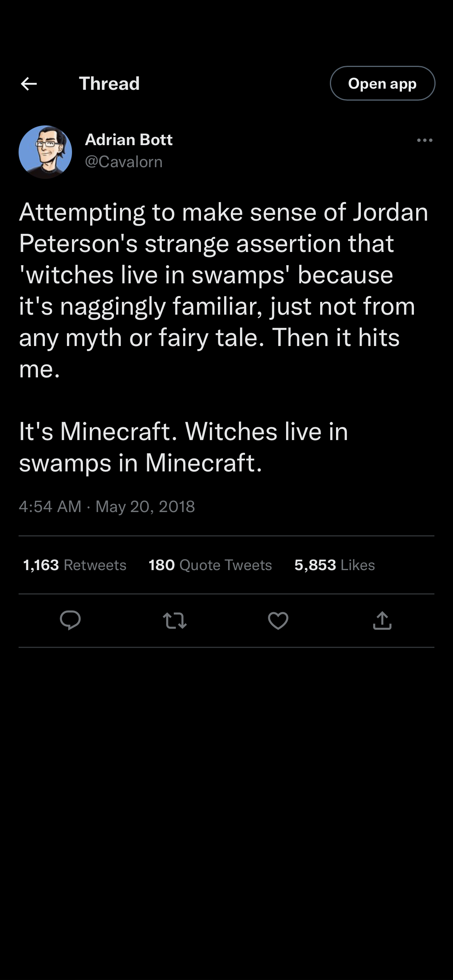
Task: Click the "It's Minecraft" closing paragraph
Action: (x=184, y=447)
